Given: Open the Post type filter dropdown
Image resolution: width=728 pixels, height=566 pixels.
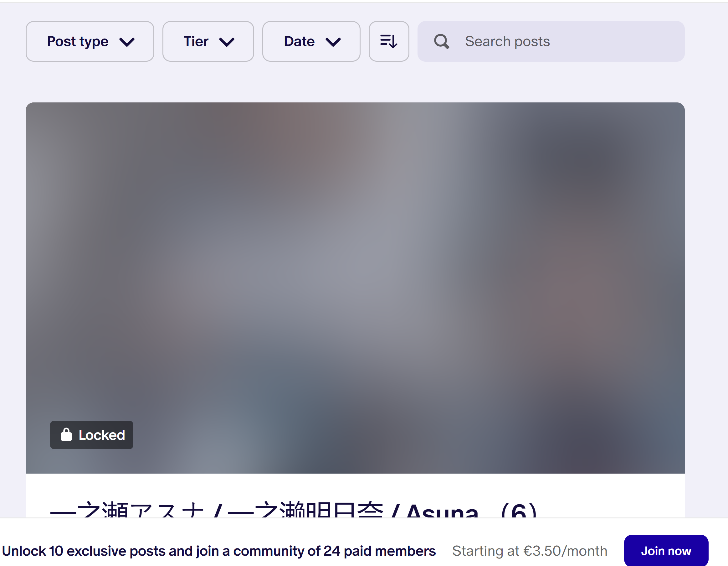Looking at the screenshot, I should point(90,41).
